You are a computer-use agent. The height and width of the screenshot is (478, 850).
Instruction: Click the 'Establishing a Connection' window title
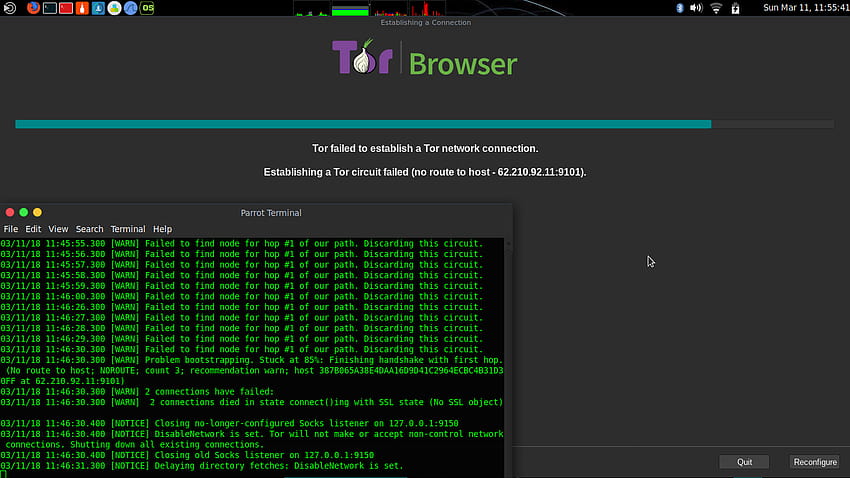coord(426,22)
